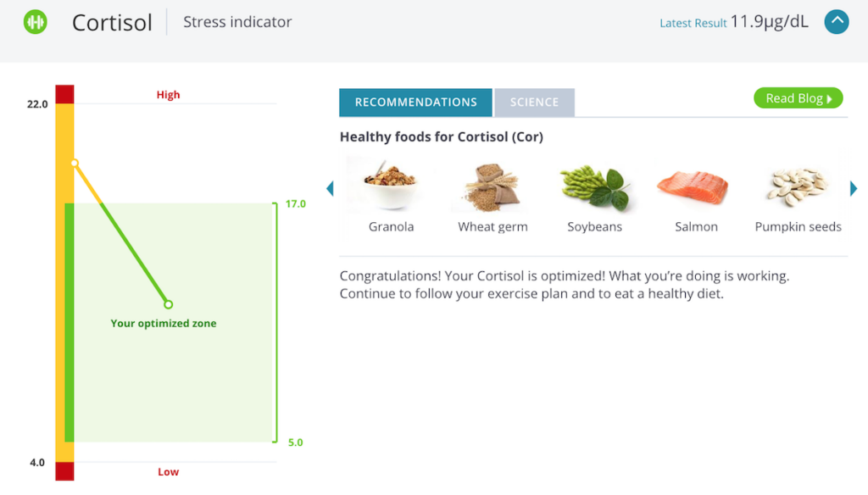Select the Wheat germ food image
The width and height of the screenshot is (868, 495).
[492, 185]
